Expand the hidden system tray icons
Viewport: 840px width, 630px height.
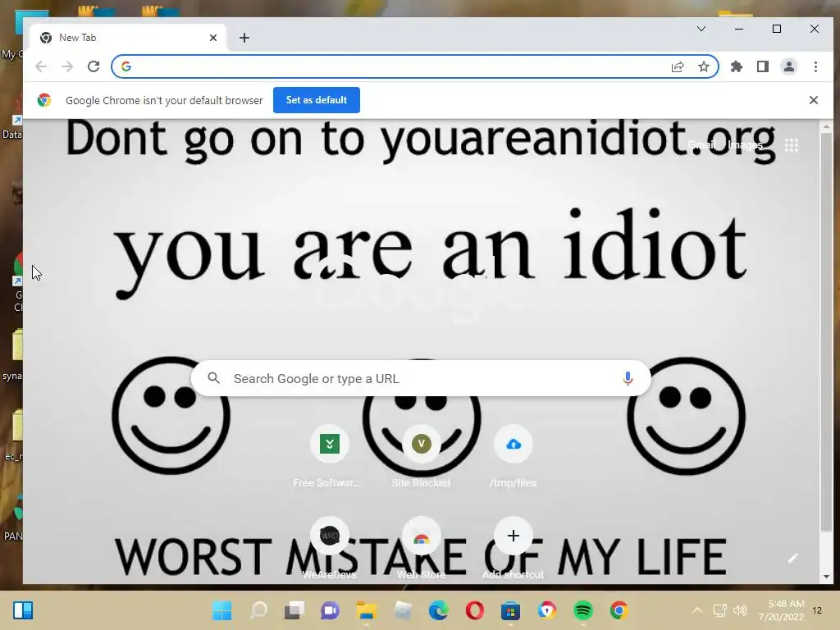click(697, 610)
